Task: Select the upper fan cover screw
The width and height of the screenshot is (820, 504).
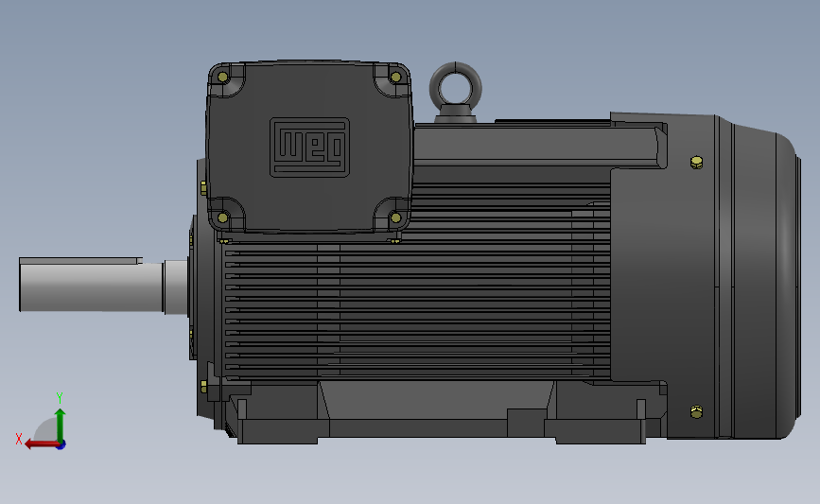Action: coord(697,162)
